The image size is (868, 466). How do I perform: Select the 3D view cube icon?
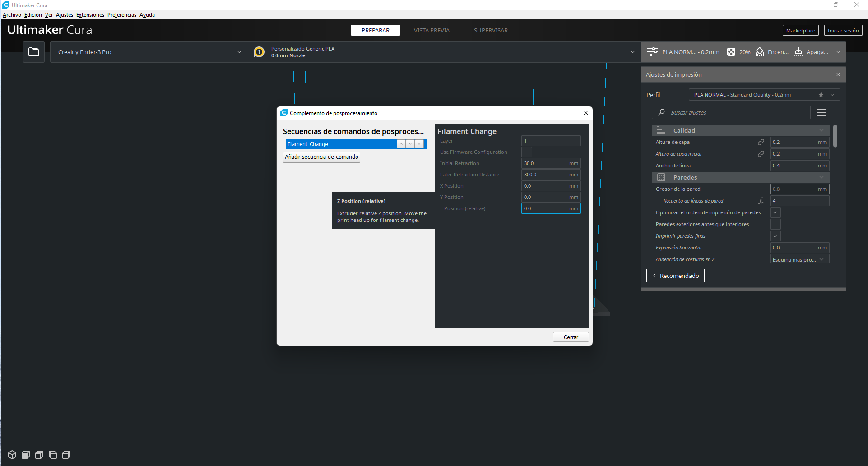coord(12,455)
